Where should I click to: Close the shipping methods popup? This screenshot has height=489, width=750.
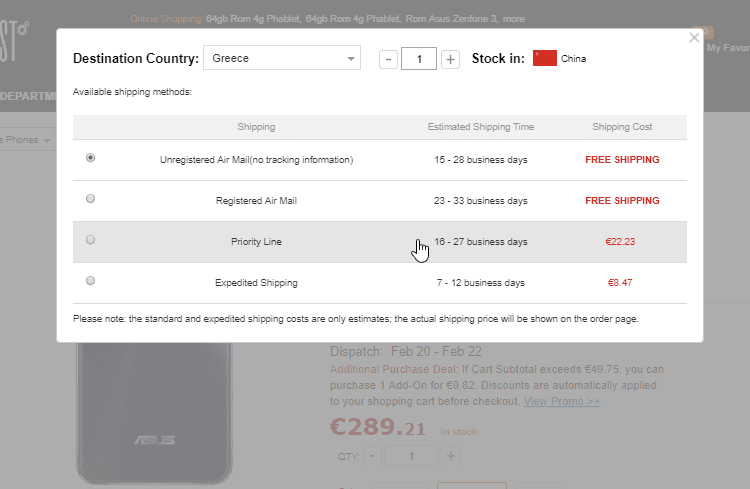pos(694,38)
